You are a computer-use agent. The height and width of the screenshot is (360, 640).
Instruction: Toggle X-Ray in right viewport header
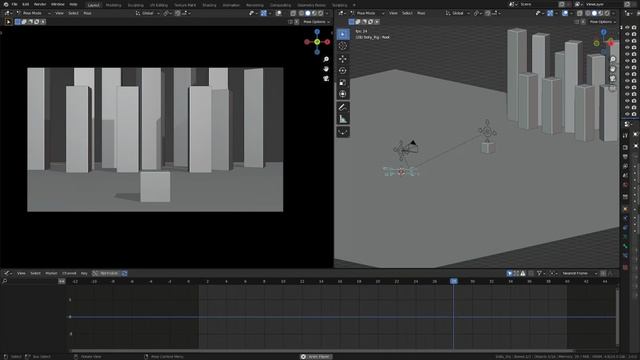pyautogui.click(x=580, y=13)
